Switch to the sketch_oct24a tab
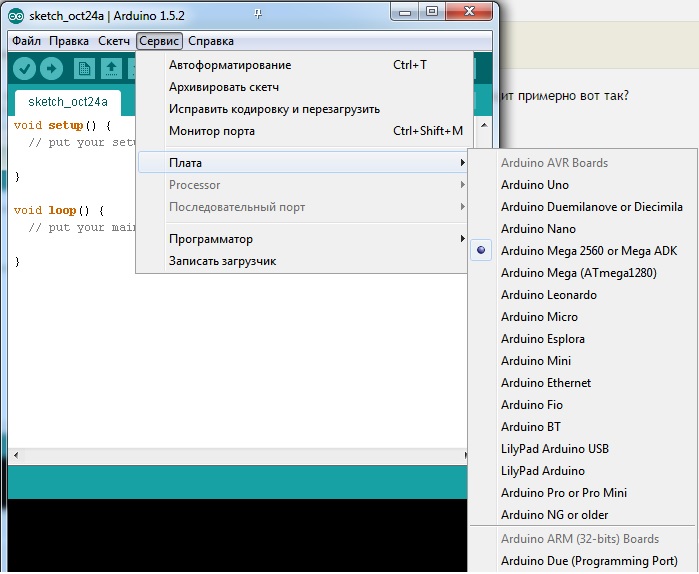This screenshot has height=574, width=699. click(68, 102)
